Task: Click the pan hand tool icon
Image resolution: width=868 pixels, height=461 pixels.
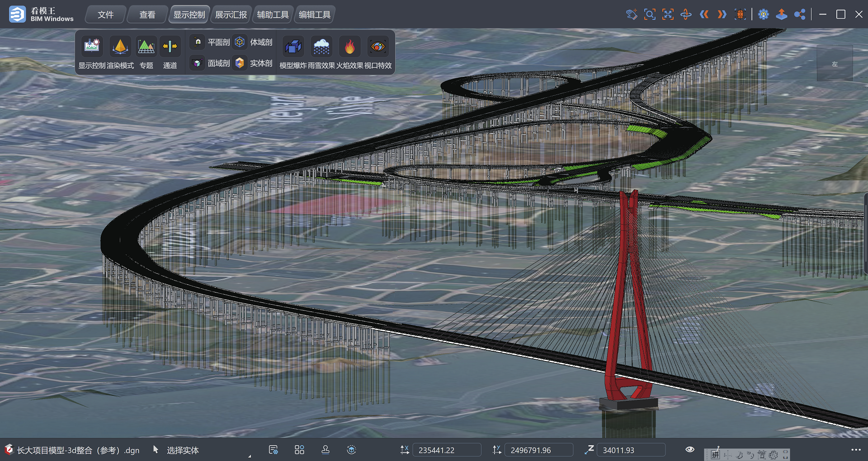Action: pos(632,14)
